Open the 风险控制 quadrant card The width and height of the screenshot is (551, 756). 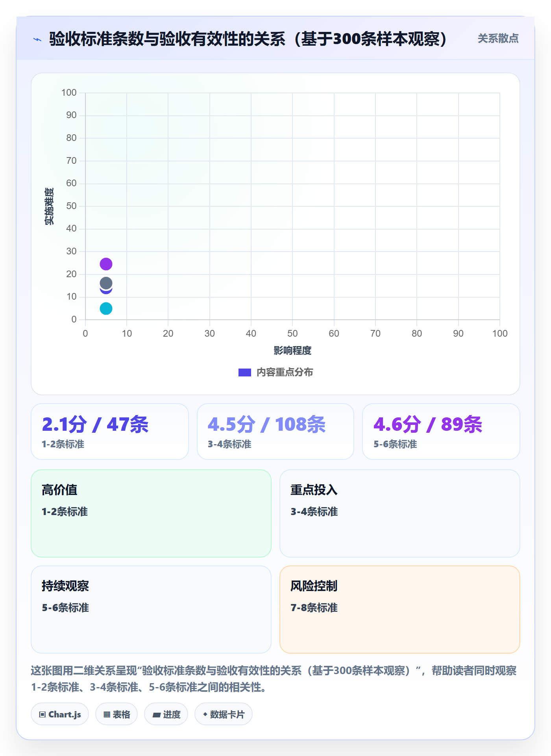coord(400,610)
